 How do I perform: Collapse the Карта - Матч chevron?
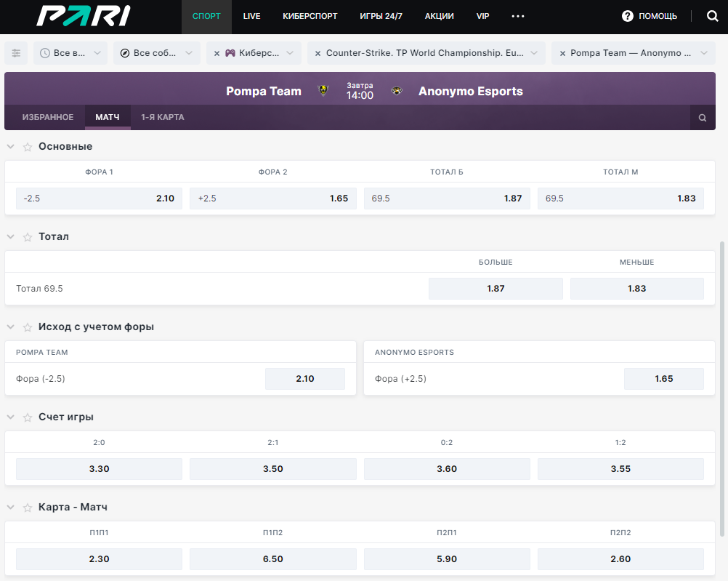pyautogui.click(x=11, y=507)
